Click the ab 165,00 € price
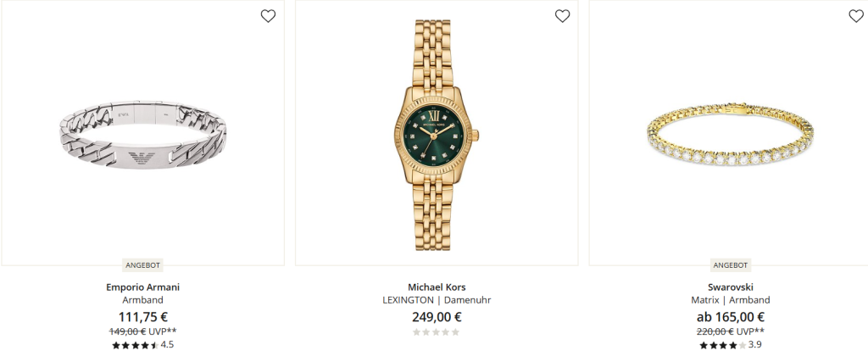 (x=731, y=317)
